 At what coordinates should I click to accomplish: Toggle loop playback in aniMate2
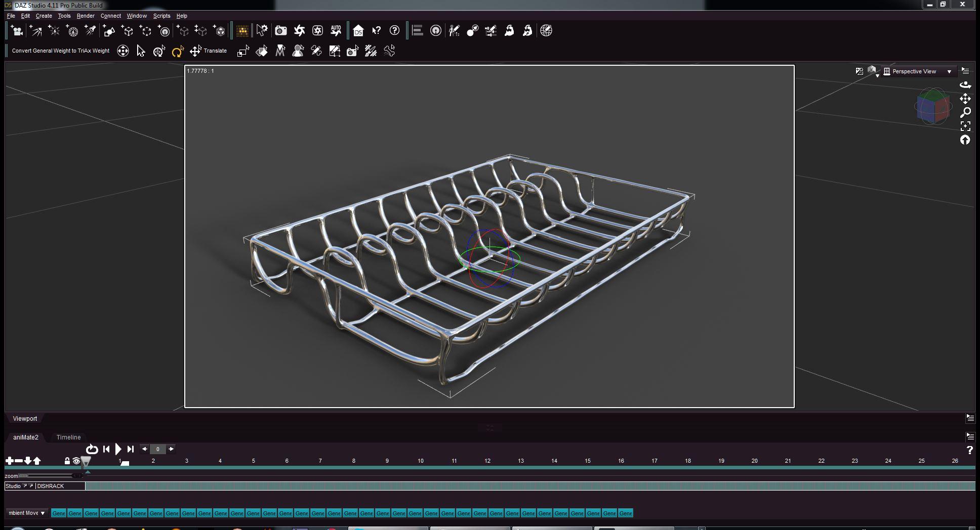point(92,449)
